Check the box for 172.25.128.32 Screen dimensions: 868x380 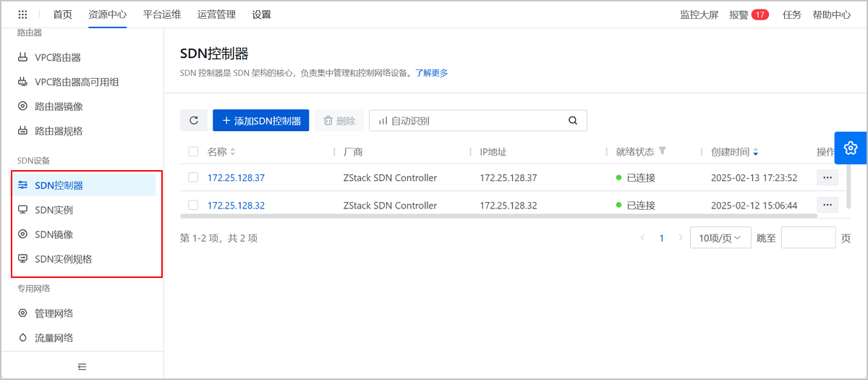click(x=193, y=206)
